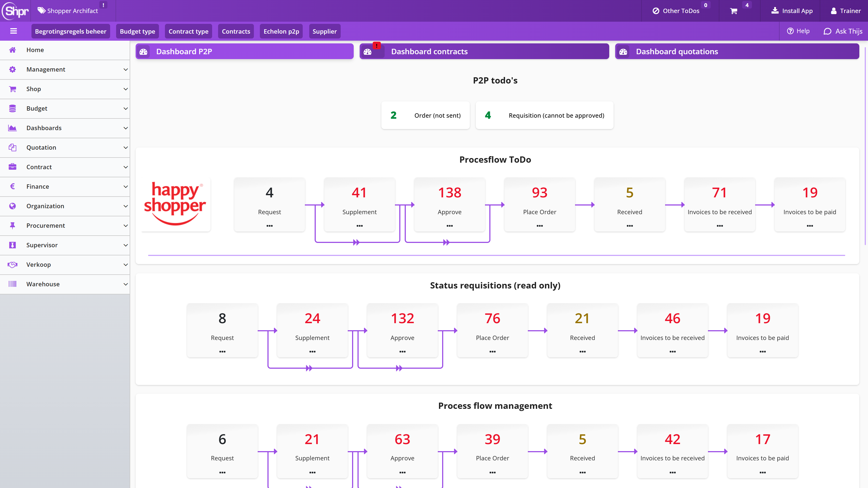Open the Trainer user menu
Screen dimensions: 868x488
pos(846,11)
